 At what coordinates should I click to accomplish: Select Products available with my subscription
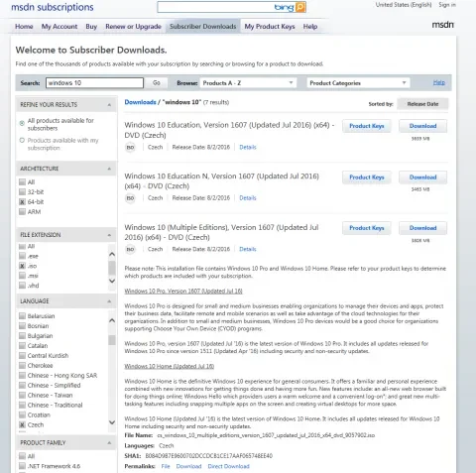[22, 140]
